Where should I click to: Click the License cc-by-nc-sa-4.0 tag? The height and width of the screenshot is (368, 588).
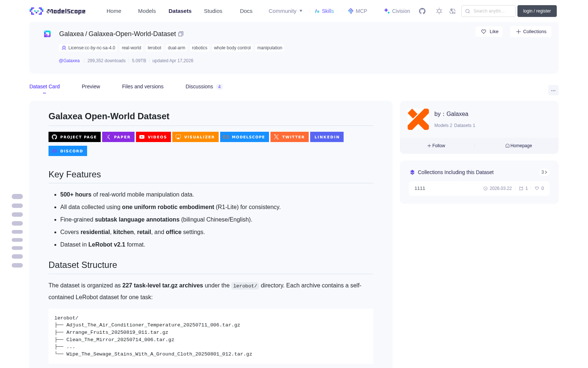point(88,48)
